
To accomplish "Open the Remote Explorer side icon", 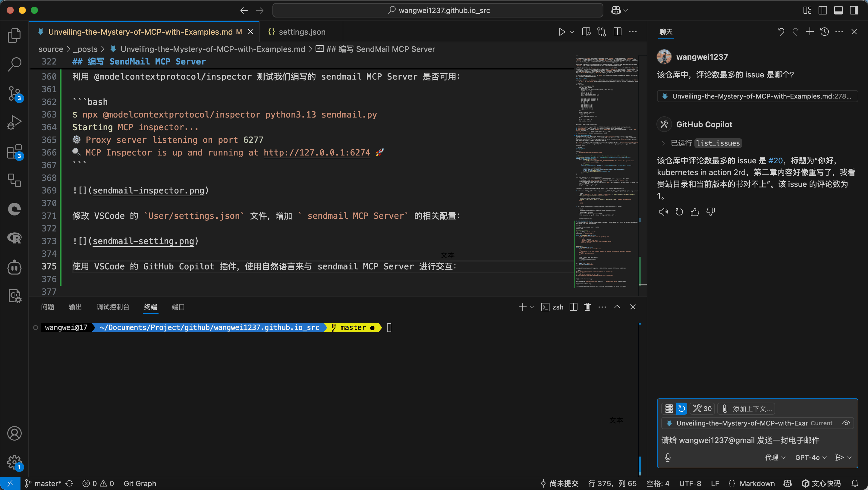I will click(14, 180).
